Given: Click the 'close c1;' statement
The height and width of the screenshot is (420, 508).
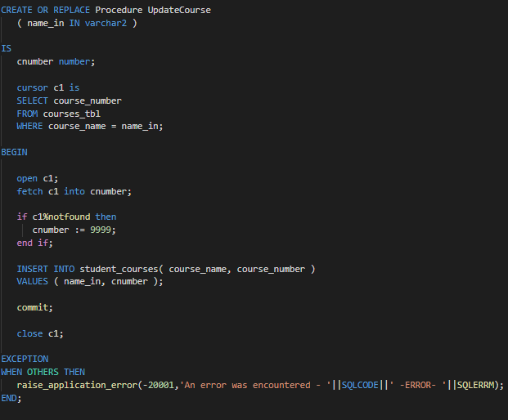Looking at the screenshot, I should pyautogui.click(x=40, y=333).
